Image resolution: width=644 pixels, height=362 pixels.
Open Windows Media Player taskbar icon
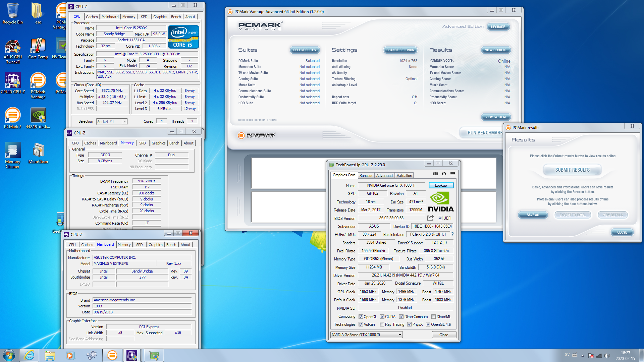(x=70, y=355)
